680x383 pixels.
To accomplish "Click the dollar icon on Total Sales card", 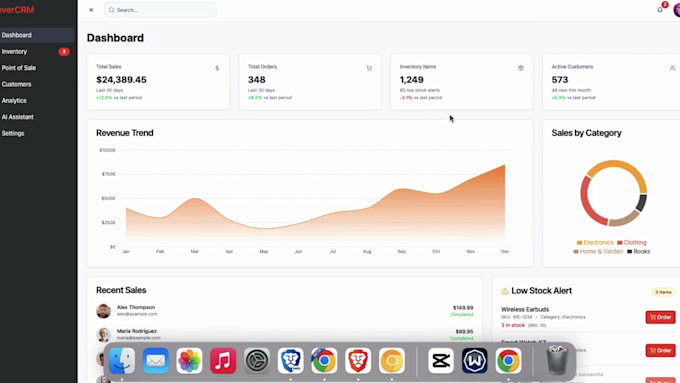I will [x=217, y=68].
